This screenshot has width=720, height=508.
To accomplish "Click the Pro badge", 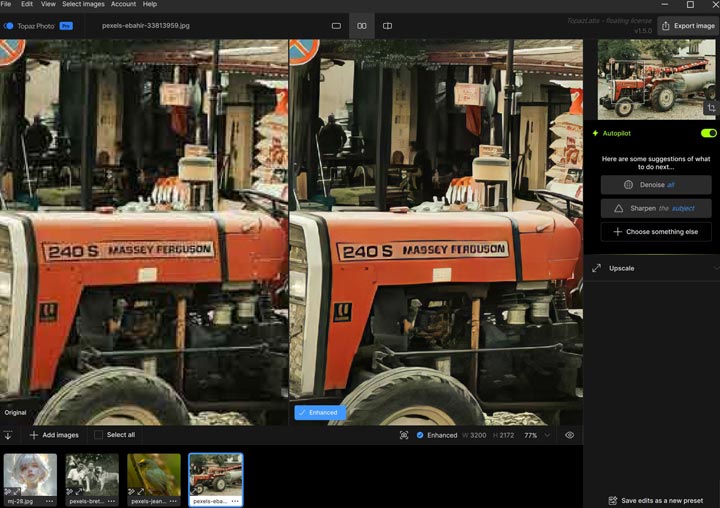I will tap(66, 26).
